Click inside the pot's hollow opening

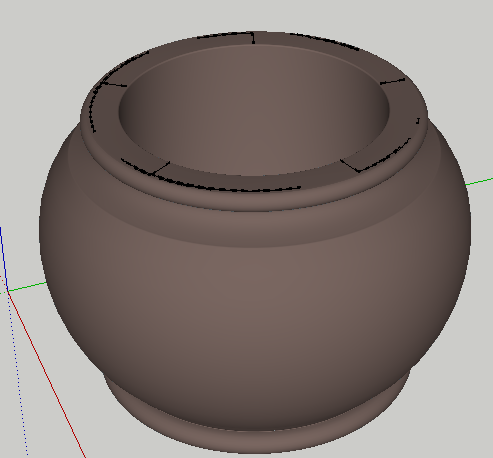[x=253, y=110]
